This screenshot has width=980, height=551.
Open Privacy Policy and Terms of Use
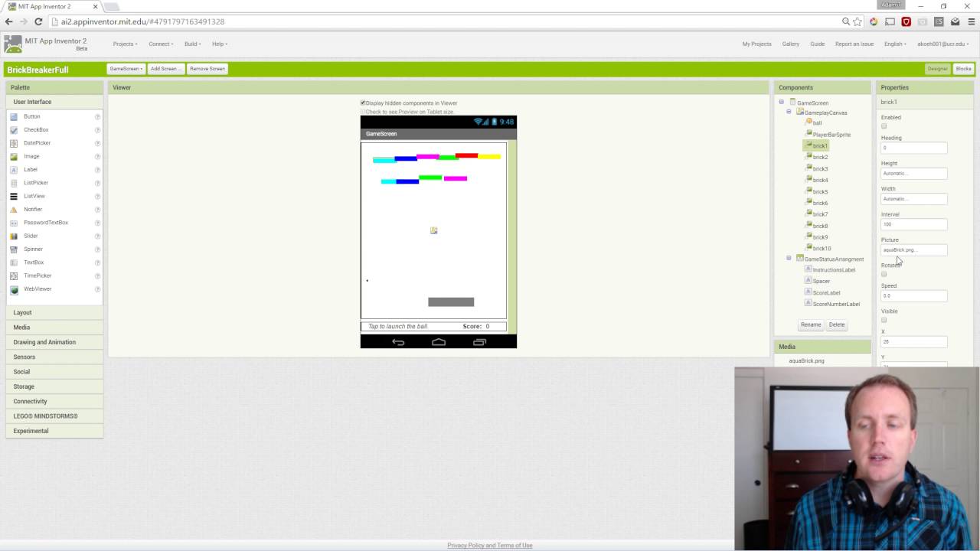490,545
